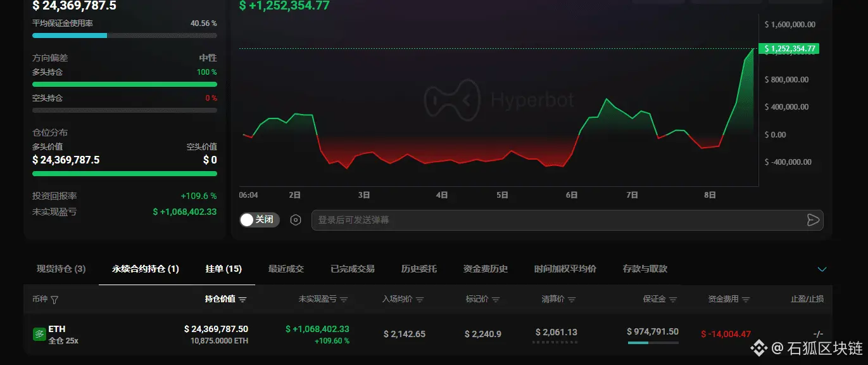Screen dimensions: 868x365
Task: Sort by 清算价 column
Action: (559, 299)
